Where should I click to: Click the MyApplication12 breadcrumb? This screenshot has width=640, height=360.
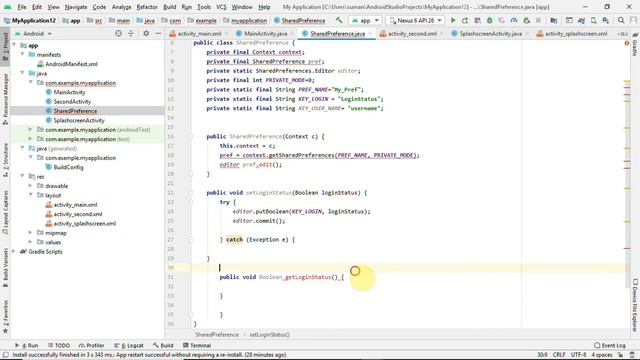[30, 20]
